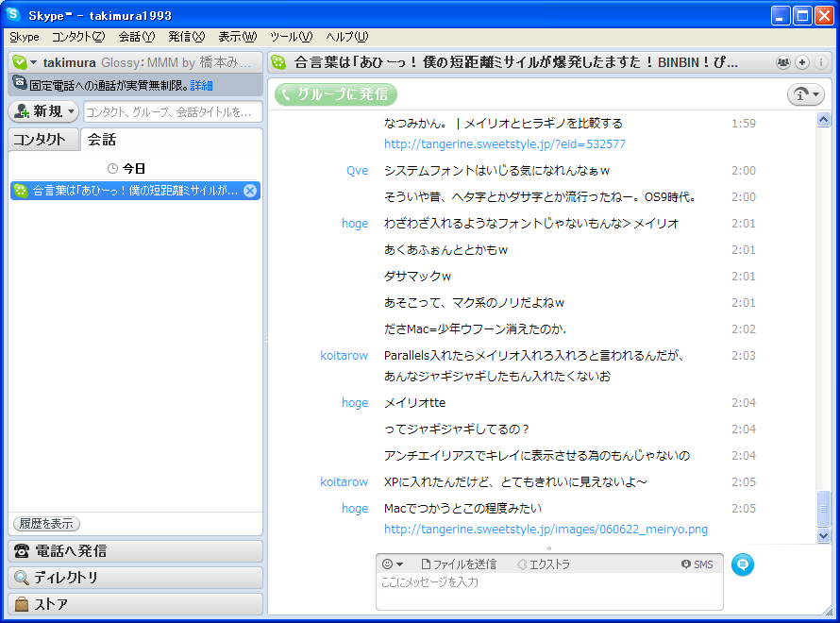Open the online status icon dropdown

25,62
